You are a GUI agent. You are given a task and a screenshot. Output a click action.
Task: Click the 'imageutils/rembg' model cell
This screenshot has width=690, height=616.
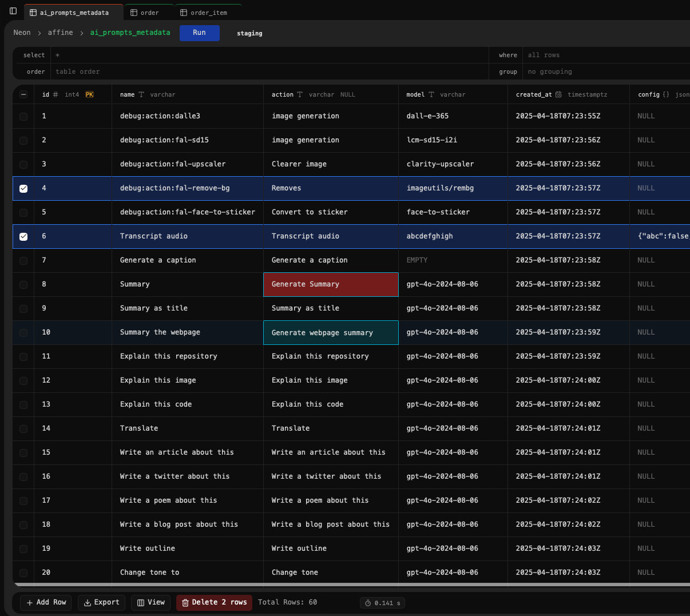pos(453,188)
